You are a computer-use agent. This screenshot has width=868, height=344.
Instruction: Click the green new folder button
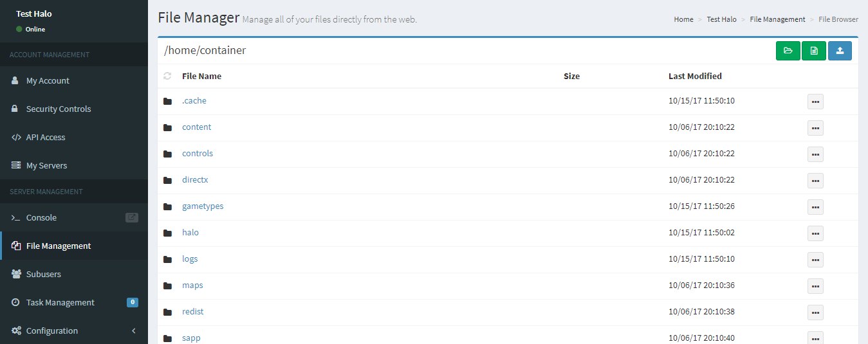pyautogui.click(x=788, y=51)
